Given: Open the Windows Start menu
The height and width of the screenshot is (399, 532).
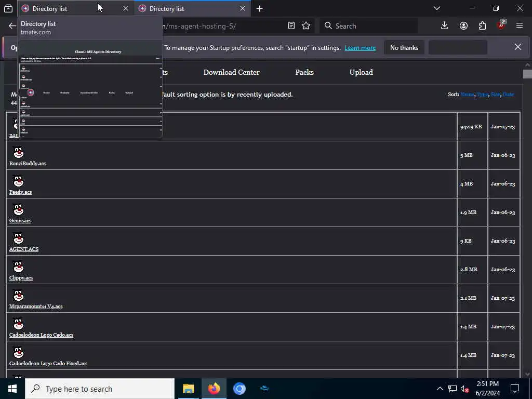Looking at the screenshot, I should click(12, 389).
